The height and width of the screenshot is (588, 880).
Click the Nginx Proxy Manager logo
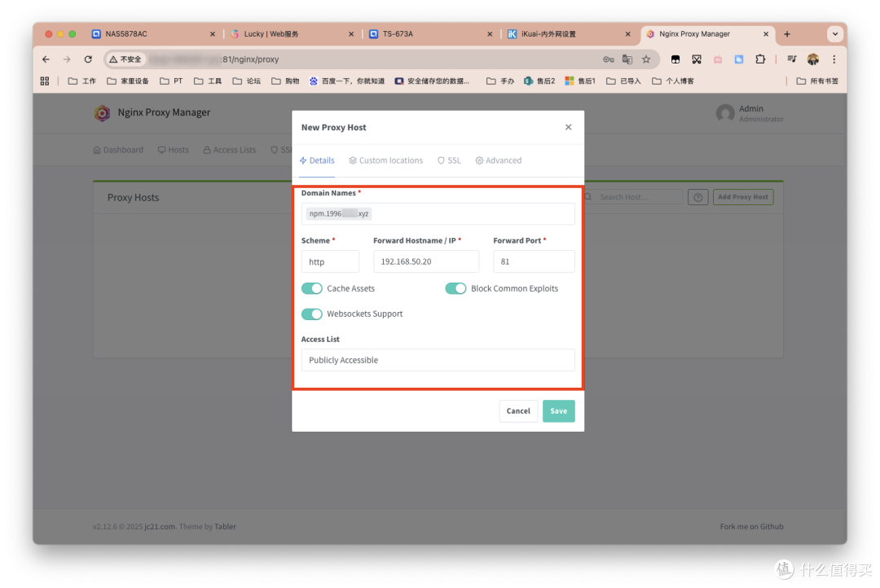click(102, 112)
